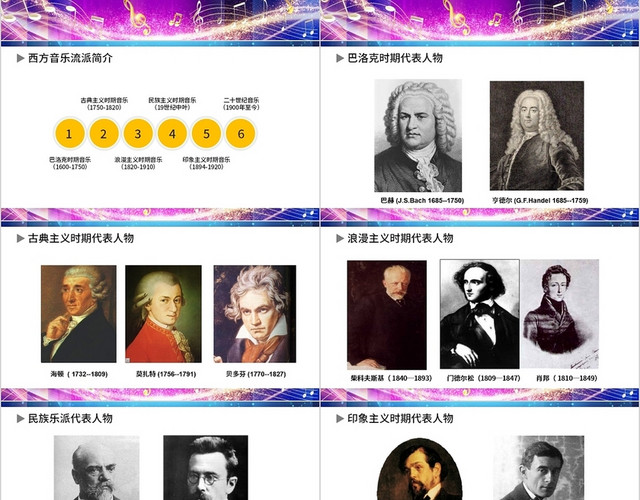
Task: Select the yellow circle numbered 6
Action: pos(241,133)
